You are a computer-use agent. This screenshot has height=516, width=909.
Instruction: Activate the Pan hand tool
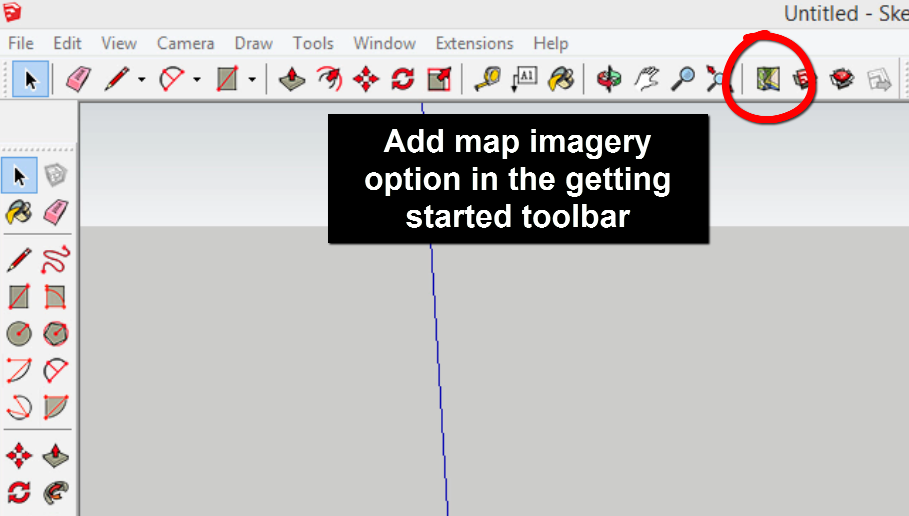[646, 79]
